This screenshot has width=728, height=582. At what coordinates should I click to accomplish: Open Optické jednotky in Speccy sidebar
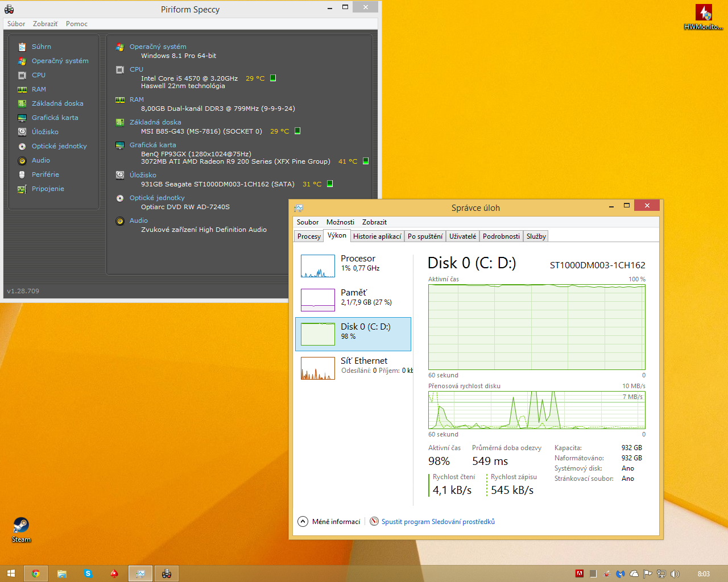pyautogui.click(x=59, y=146)
